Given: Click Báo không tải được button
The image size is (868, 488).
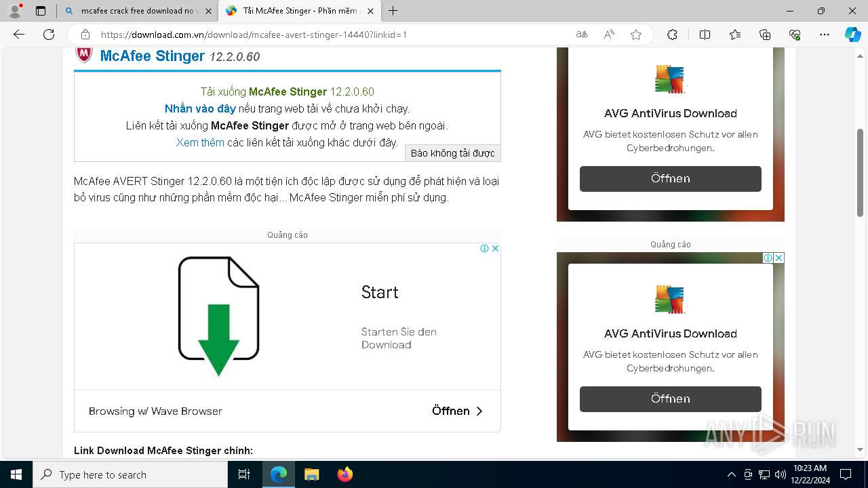Looking at the screenshot, I should pyautogui.click(x=452, y=153).
